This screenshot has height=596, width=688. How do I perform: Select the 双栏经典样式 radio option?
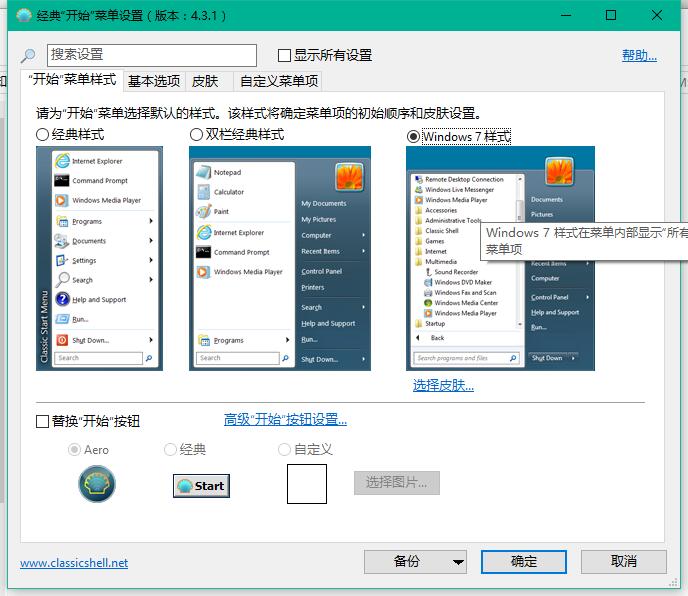tap(197, 135)
